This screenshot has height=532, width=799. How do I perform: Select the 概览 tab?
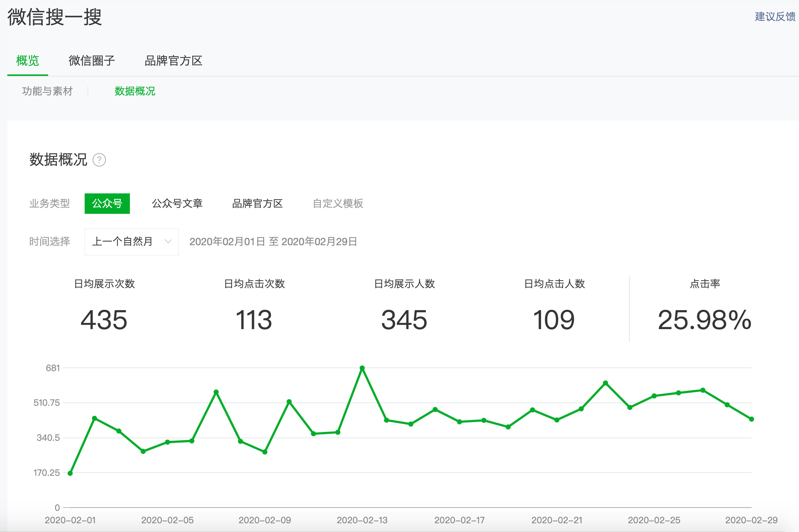pos(28,61)
